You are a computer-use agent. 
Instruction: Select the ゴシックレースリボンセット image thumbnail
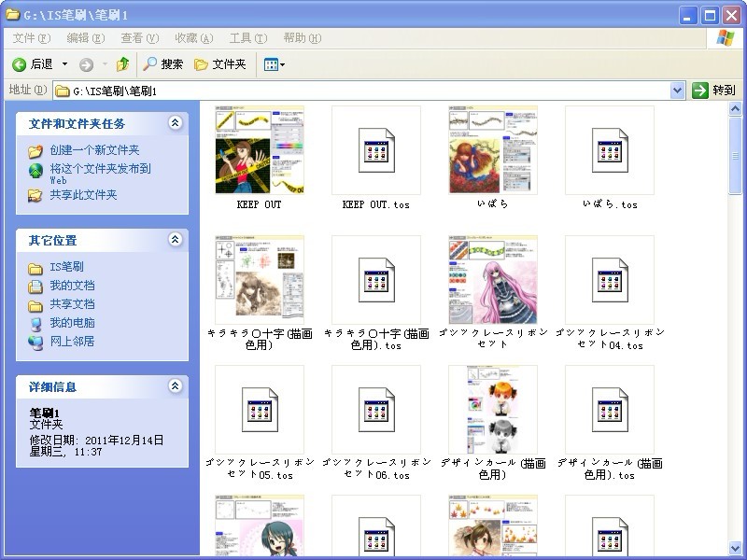[x=493, y=279]
